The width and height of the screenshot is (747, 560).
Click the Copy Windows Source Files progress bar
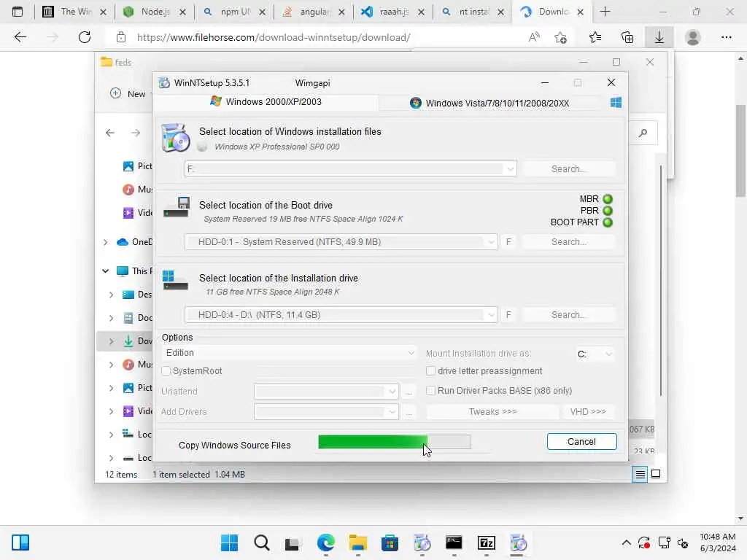coord(395,442)
